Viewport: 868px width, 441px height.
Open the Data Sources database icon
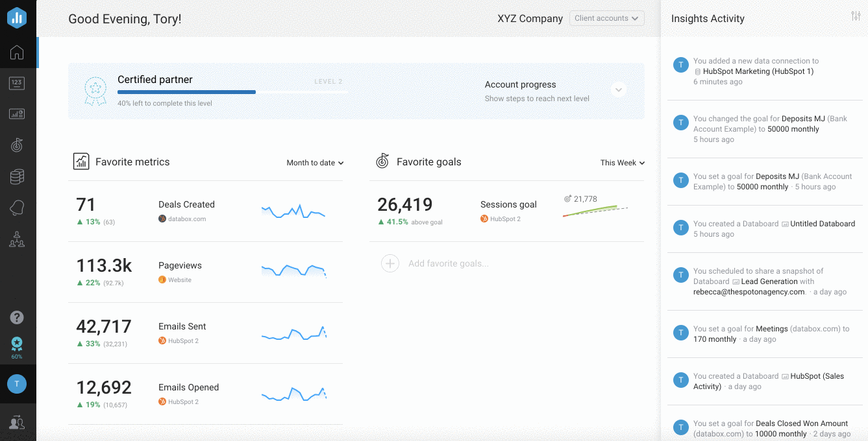pos(18,176)
